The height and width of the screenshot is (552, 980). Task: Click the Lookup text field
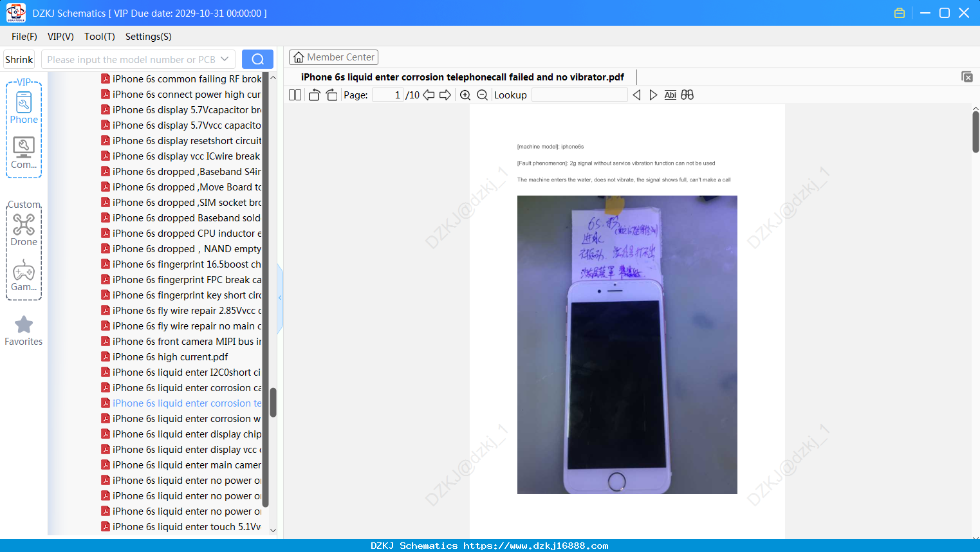pos(579,95)
